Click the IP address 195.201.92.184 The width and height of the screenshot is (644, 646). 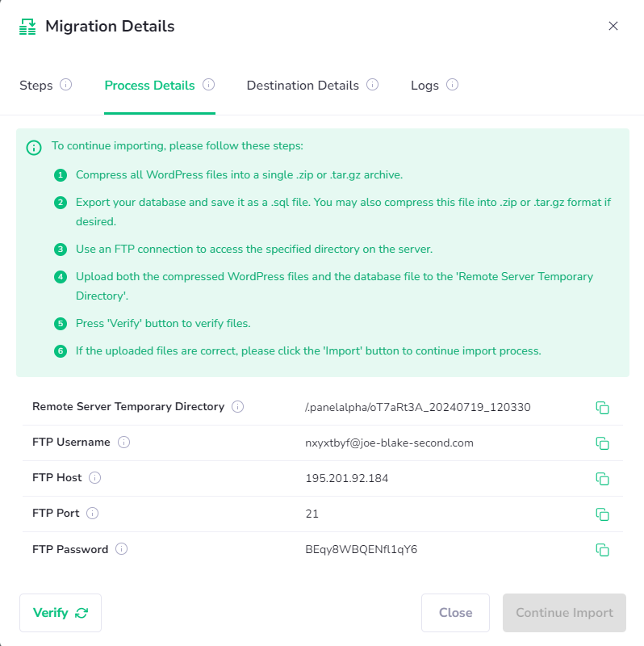347,478
